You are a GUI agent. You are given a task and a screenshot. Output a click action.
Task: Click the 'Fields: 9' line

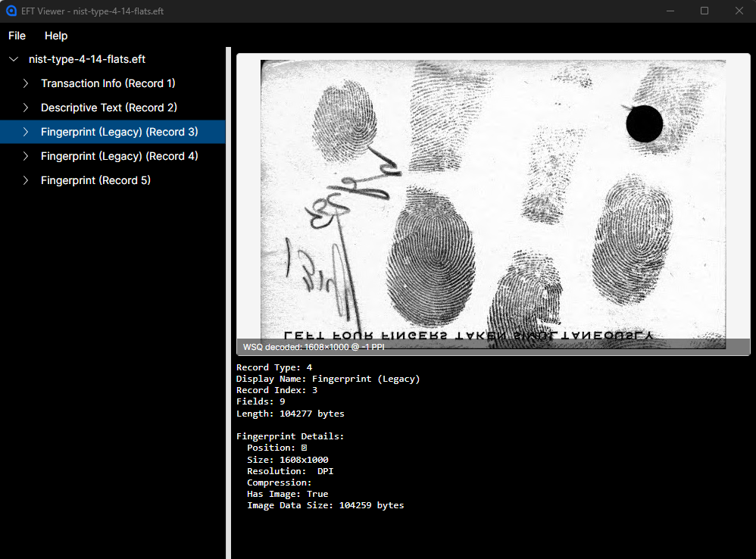(x=261, y=401)
